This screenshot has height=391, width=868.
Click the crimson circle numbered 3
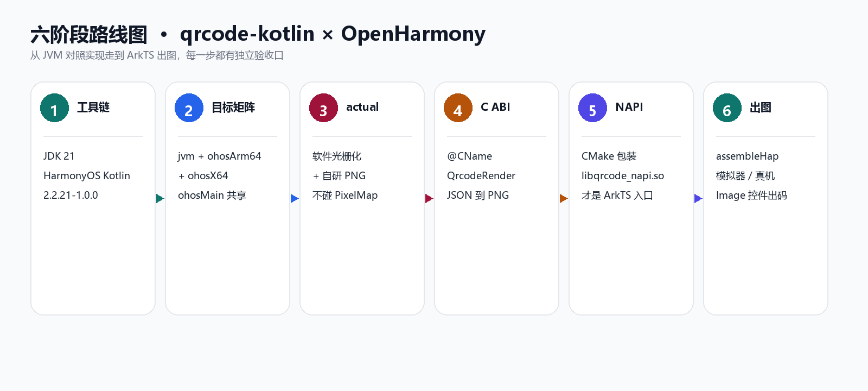(x=323, y=108)
